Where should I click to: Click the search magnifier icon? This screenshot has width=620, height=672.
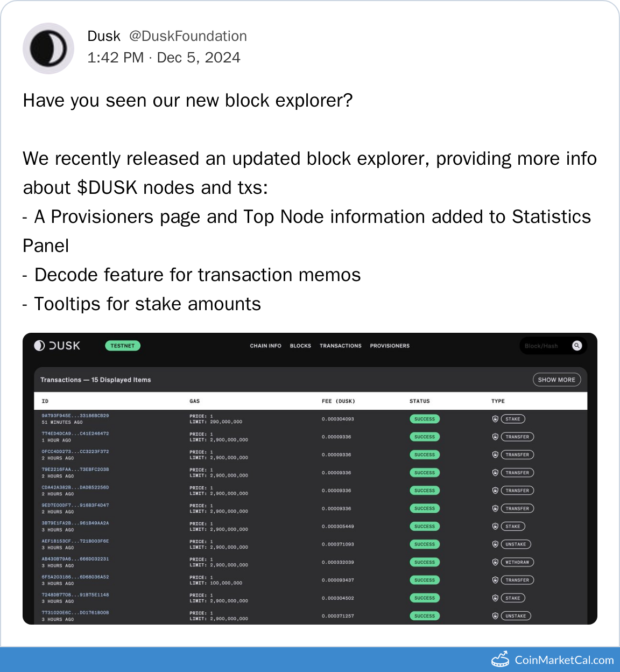click(577, 346)
